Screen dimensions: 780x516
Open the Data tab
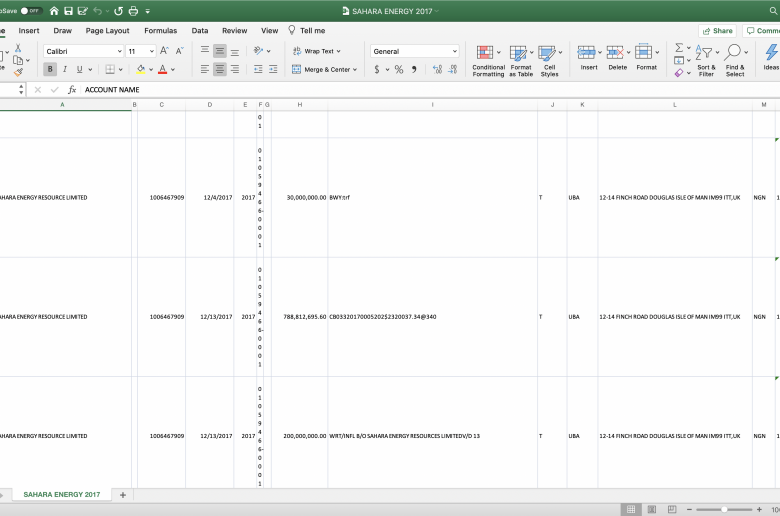pyautogui.click(x=200, y=30)
